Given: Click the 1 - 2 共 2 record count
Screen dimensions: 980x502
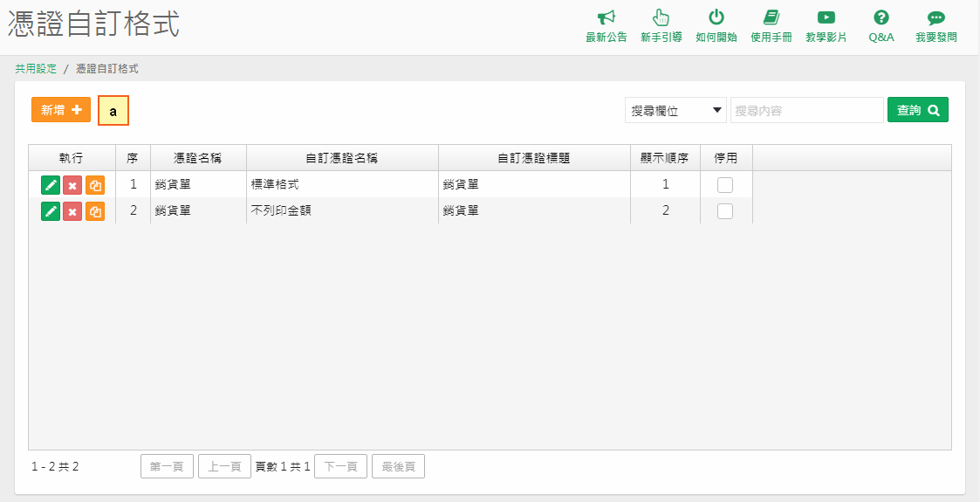Looking at the screenshot, I should click(x=55, y=466).
